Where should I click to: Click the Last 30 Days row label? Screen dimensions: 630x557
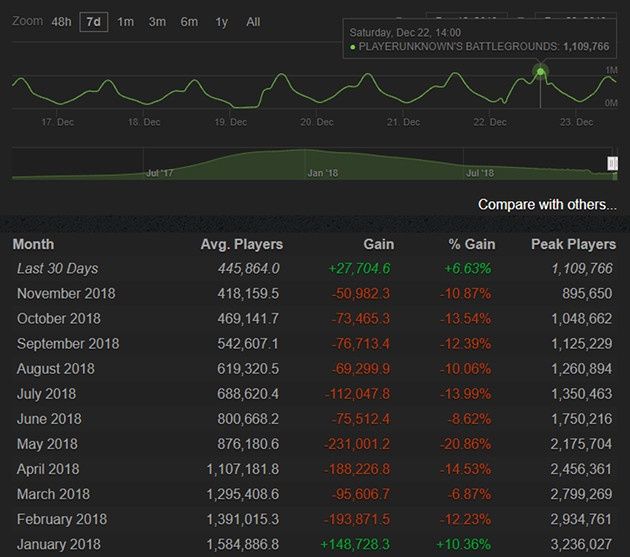click(57, 268)
